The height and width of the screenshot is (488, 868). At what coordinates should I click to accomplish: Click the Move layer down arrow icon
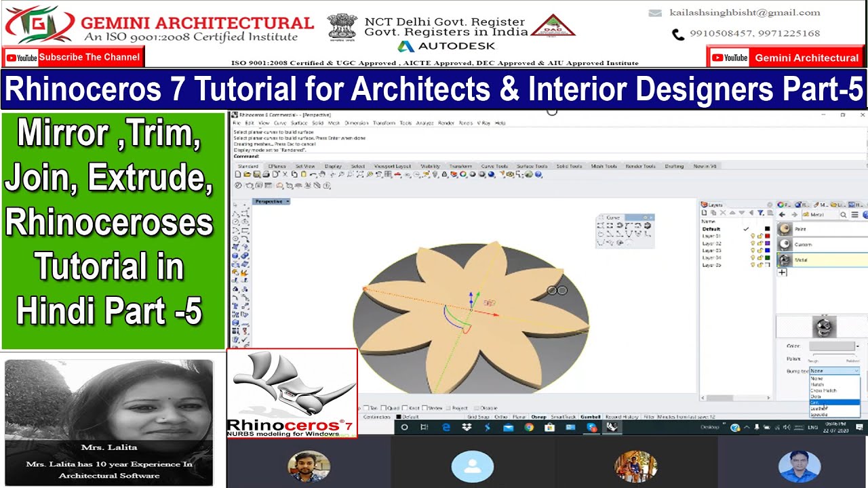[741, 213]
